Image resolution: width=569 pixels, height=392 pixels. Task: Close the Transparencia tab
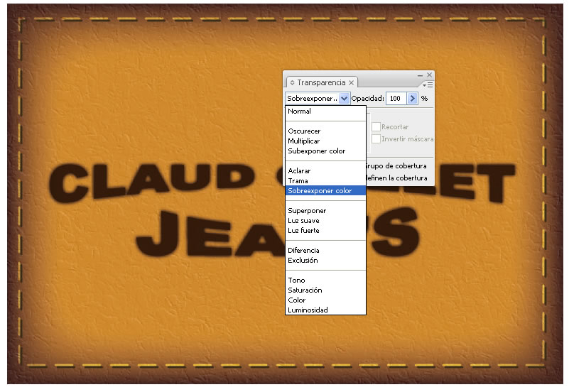pyautogui.click(x=351, y=83)
